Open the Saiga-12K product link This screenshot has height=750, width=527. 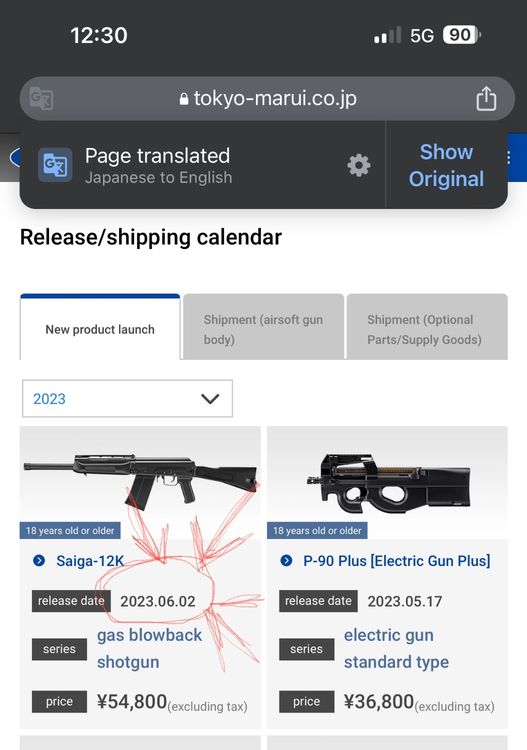point(90,561)
